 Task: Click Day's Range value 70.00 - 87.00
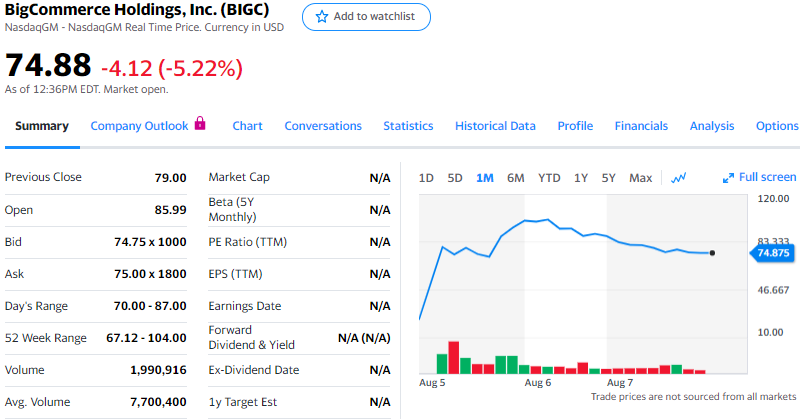pyautogui.click(x=150, y=306)
